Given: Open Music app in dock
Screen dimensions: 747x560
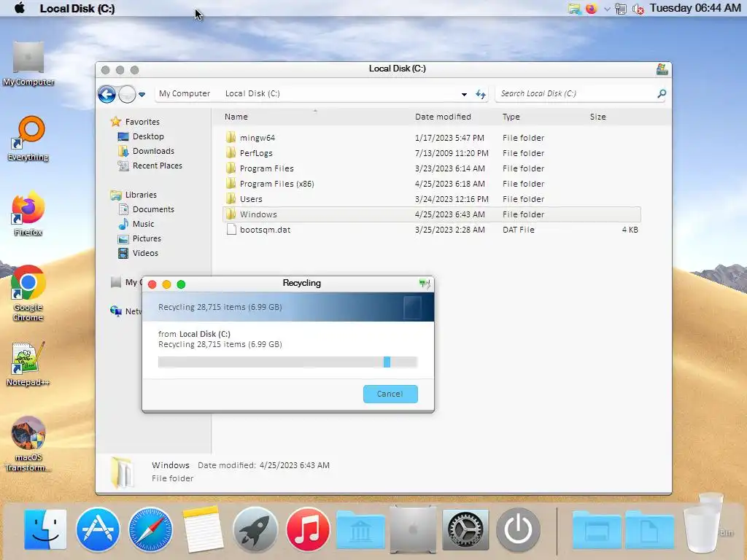Looking at the screenshot, I should pyautogui.click(x=308, y=529).
